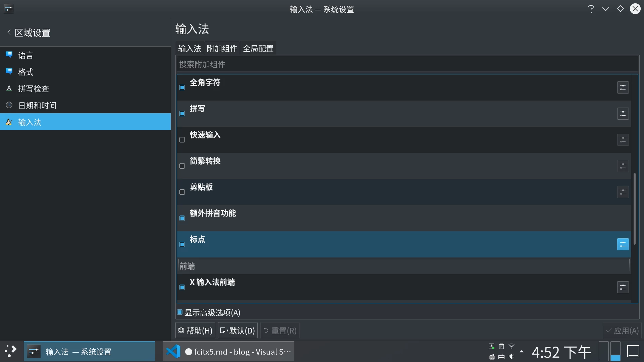Open the help question-mark in title bar
Image resolution: width=644 pixels, height=362 pixels.
(591, 9)
